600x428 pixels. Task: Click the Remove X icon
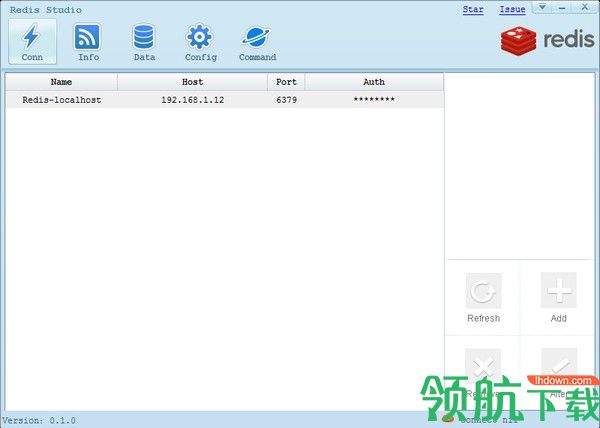483,365
